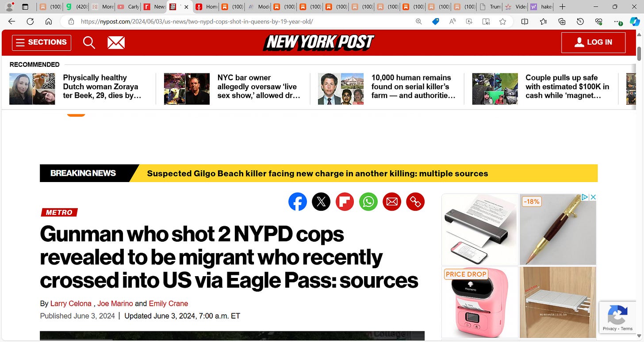
Task: Switch to the Yahoo 'hake' tab
Action: coord(541,7)
